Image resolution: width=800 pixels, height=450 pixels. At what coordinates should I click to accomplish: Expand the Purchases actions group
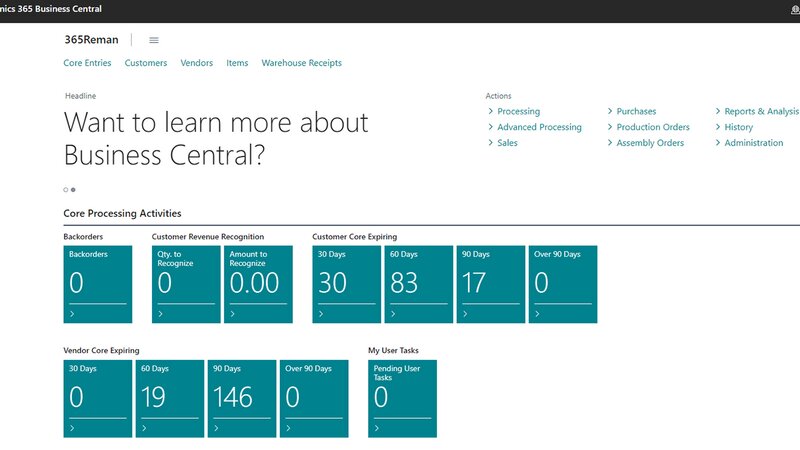pos(632,111)
